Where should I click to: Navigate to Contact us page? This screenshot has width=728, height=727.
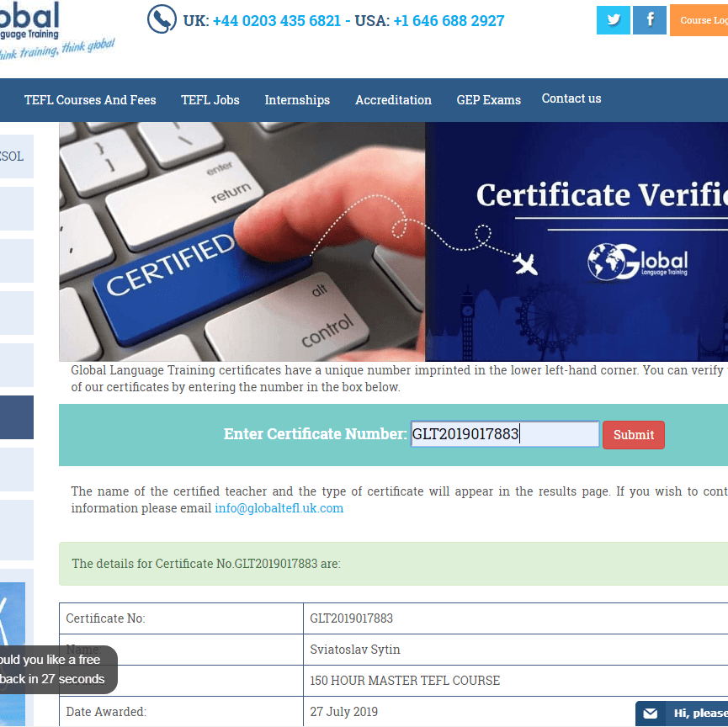[x=571, y=98]
